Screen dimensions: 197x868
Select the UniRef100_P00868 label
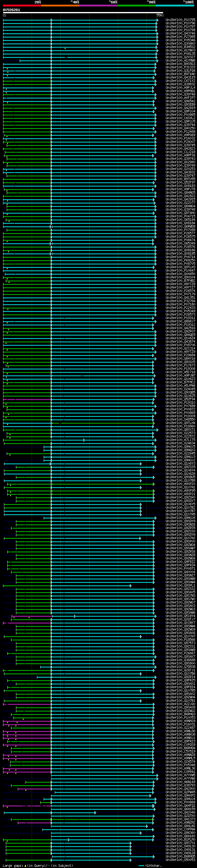[180, 802]
